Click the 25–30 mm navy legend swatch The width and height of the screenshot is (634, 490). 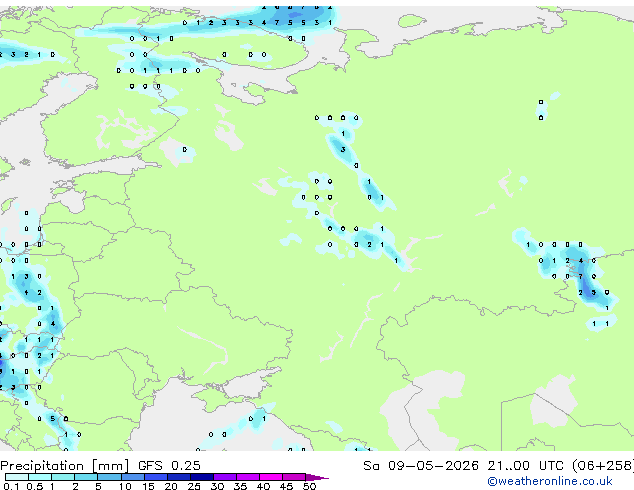[x=202, y=477]
